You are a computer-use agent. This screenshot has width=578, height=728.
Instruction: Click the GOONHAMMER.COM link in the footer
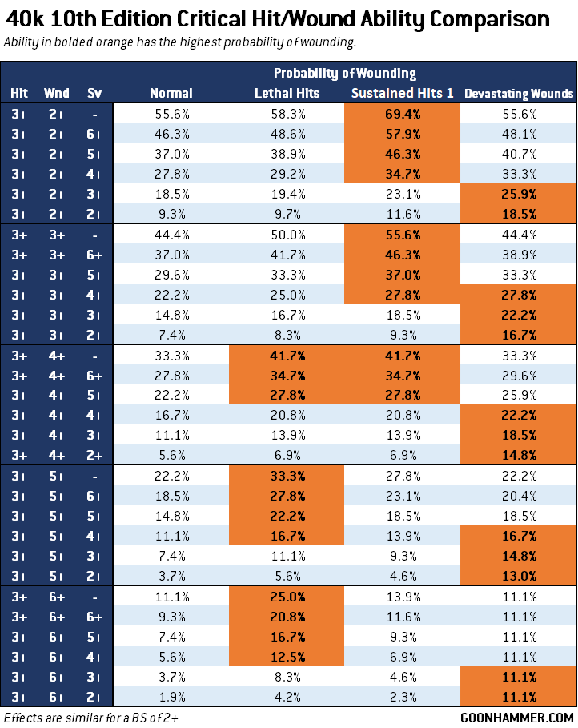[x=517, y=717]
